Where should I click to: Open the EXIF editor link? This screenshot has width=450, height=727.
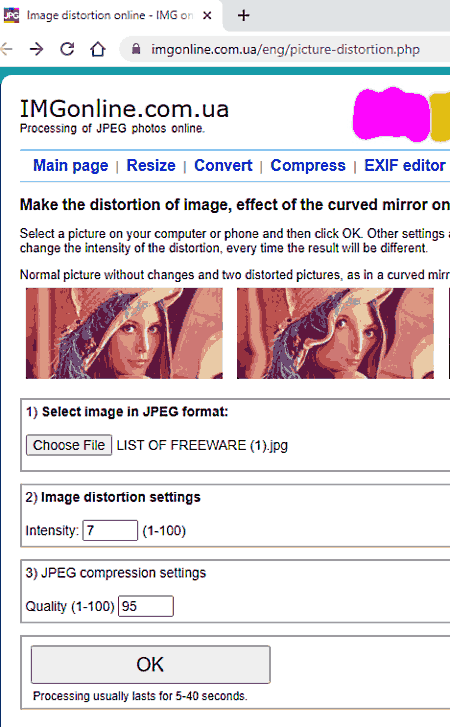(x=405, y=166)
